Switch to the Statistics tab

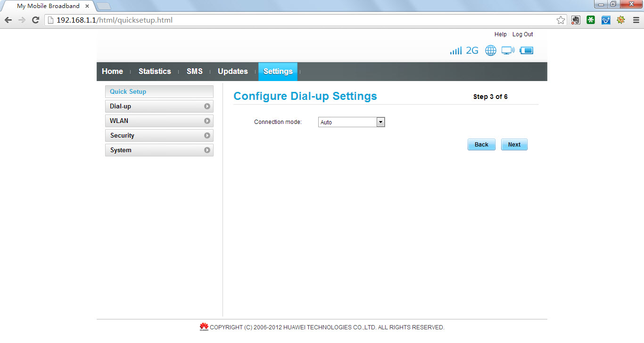tap(155, 72)
